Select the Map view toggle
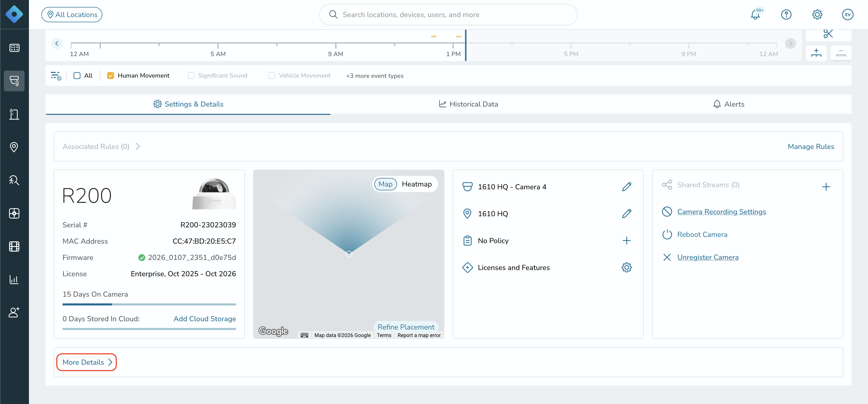868x404 pixels. click(x=385, y=184)
